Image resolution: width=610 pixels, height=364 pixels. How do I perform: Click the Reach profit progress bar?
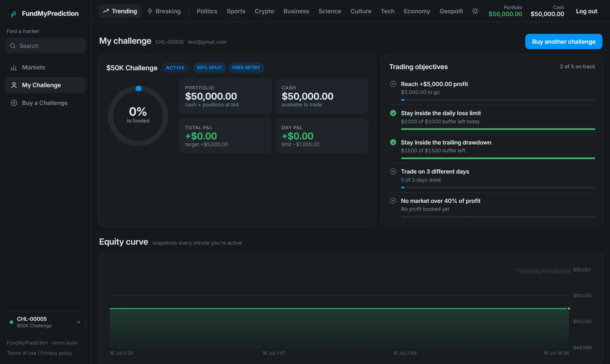498,100
